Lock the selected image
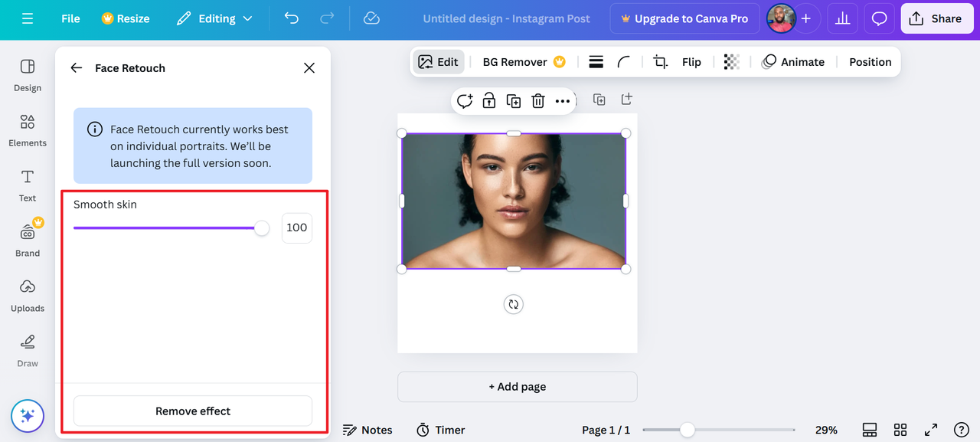980x442 pixels. 489,101
